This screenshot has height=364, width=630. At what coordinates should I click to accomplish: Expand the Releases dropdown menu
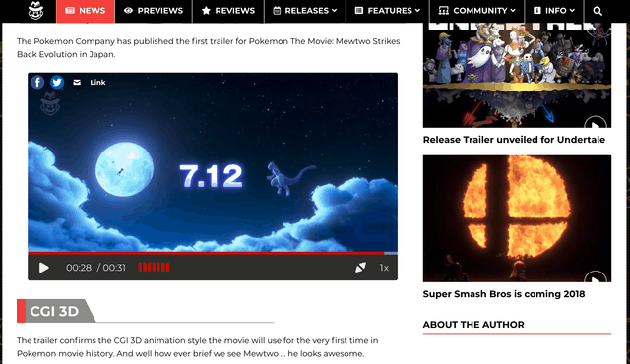tap(305, 11)
